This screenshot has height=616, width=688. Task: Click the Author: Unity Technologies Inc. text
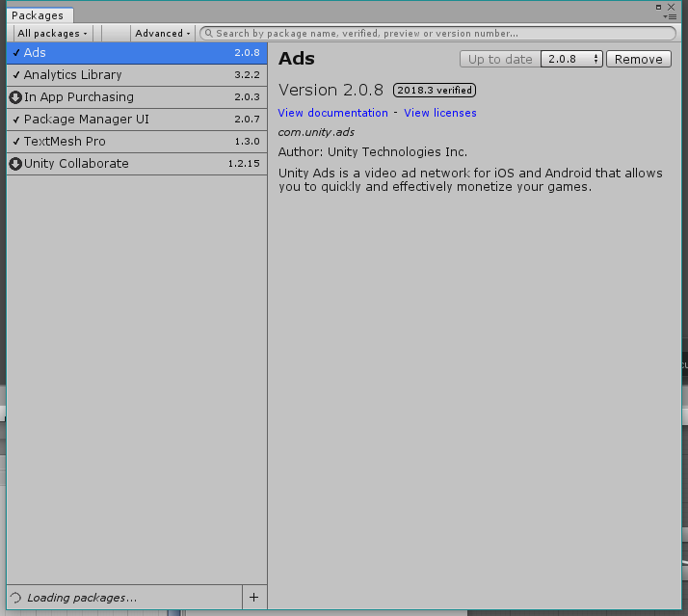point(373,152)
